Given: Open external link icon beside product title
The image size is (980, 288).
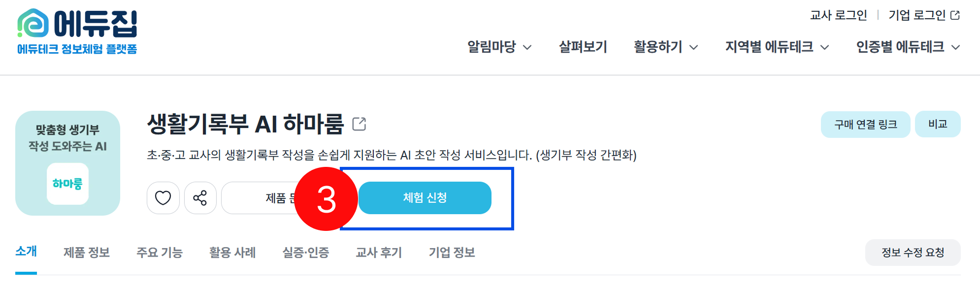Looking at the screenshot, I should tap(359, 124).
